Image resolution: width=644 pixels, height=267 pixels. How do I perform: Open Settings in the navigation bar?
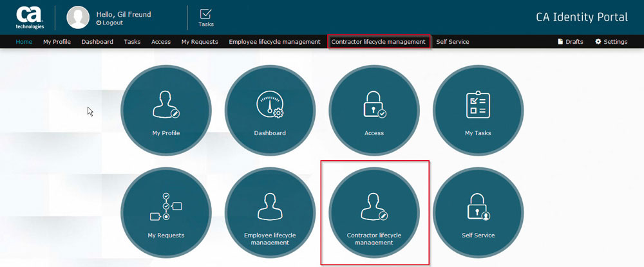pyautogui.click(x=611, y=42)
